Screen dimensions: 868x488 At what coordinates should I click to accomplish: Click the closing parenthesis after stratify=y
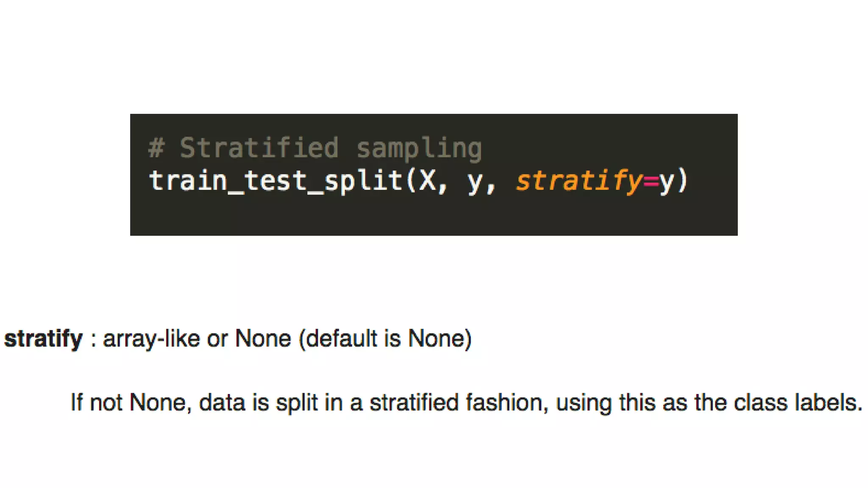pos(683,181)
